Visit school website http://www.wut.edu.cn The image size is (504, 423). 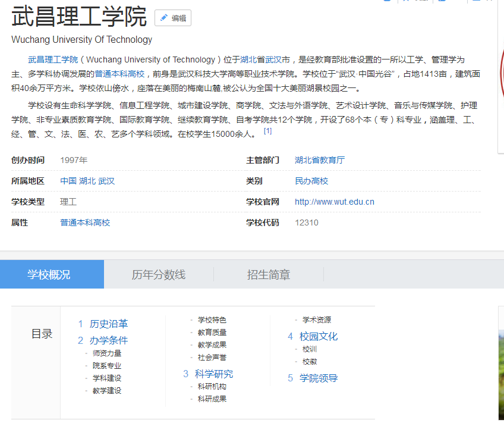pyautogui.click(x=335, y=202)
